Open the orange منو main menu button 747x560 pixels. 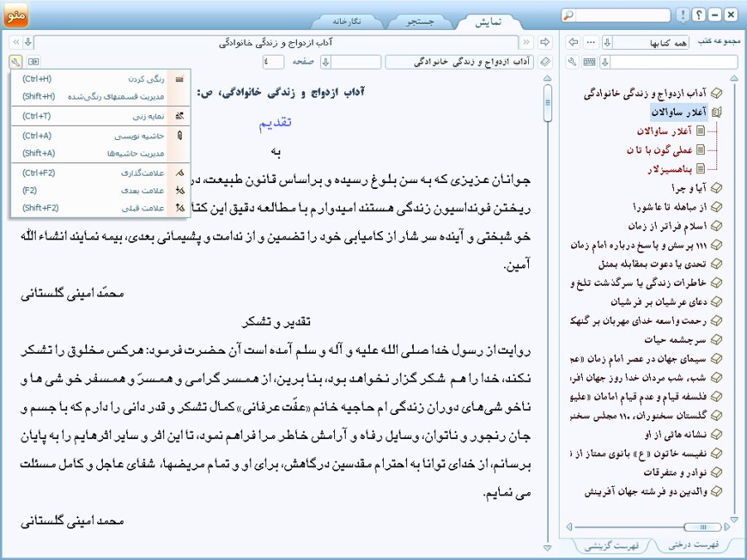click(16, 15)
